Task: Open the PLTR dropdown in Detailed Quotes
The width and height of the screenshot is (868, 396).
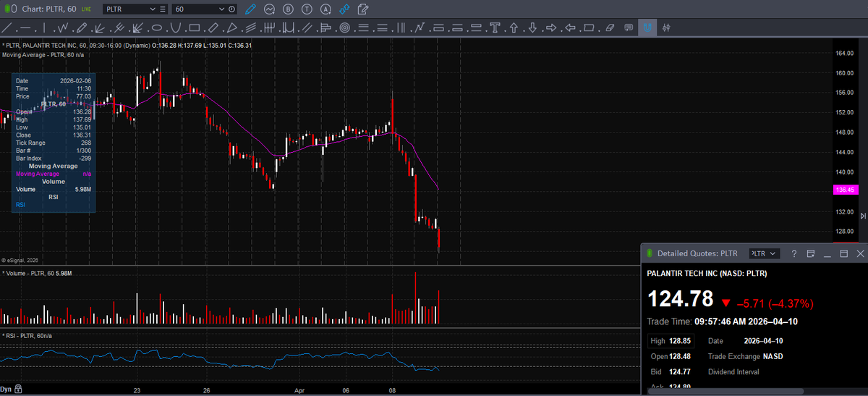Action: (x=763, y=253)
